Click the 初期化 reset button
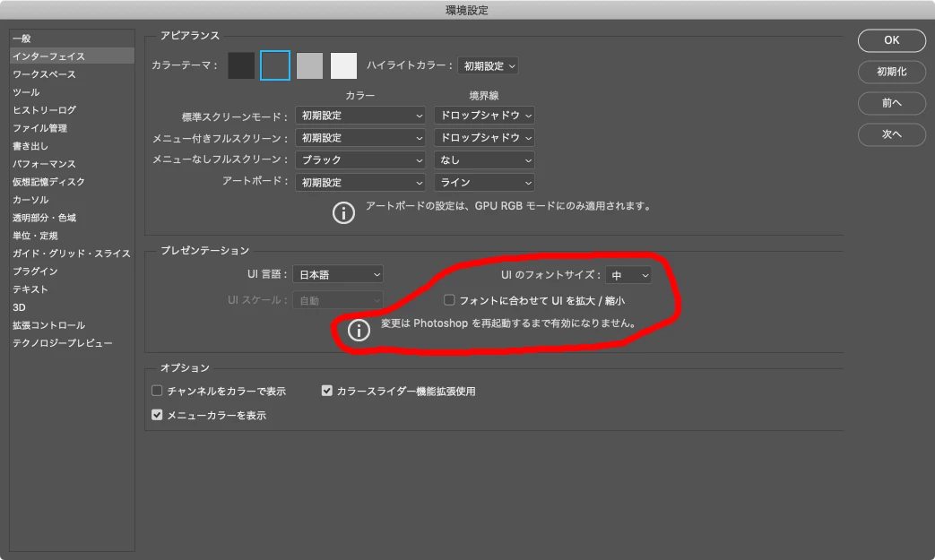 (x=891, y=72)
